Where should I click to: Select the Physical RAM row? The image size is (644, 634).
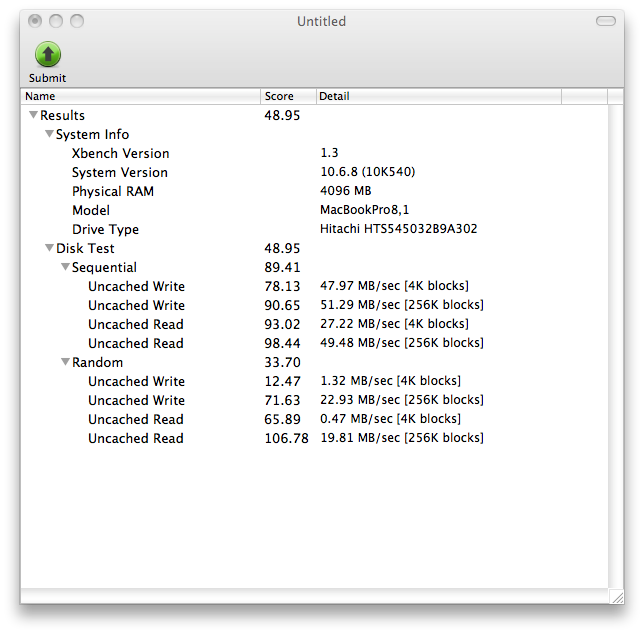click(314, 191)
